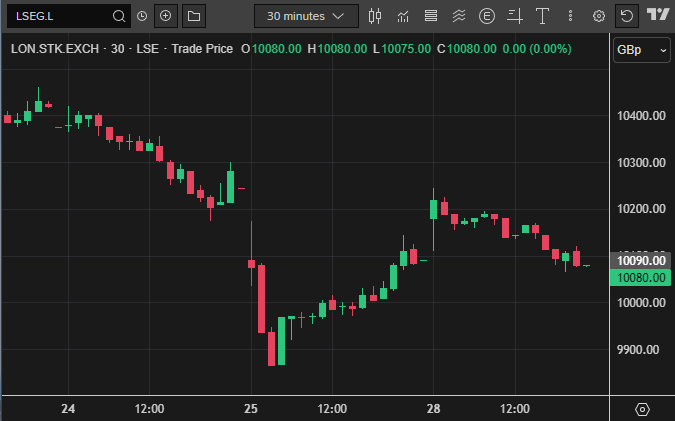Select the text annotation T tool
This screenshot has height=421, width=675.
542,16
